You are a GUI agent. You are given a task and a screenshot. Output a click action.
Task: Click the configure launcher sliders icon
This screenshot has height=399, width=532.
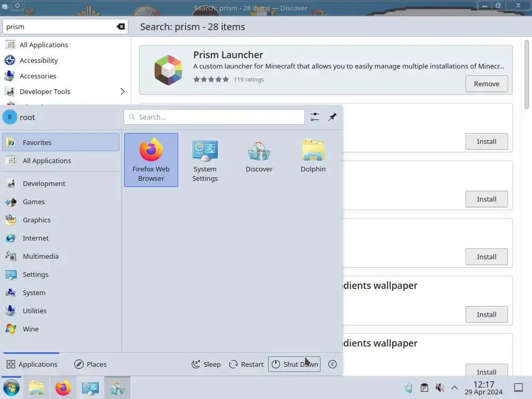pyautogui.click(x=314, y=117)
